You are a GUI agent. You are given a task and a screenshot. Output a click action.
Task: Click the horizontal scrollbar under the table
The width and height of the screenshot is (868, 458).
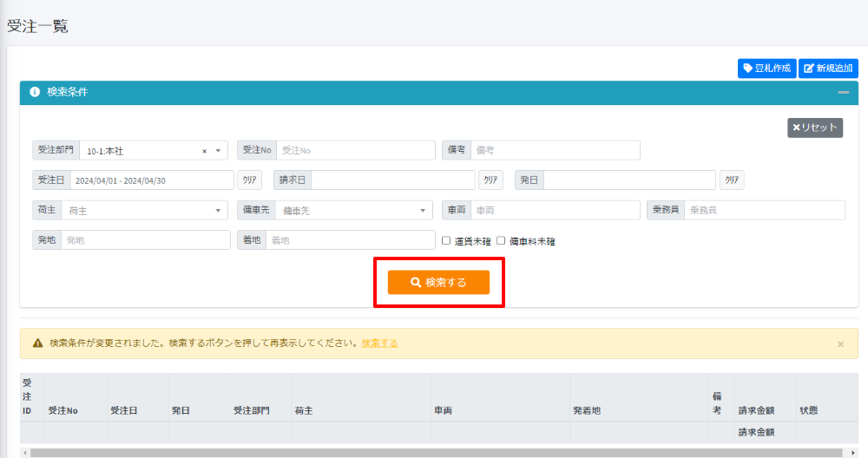click(434, 452)
